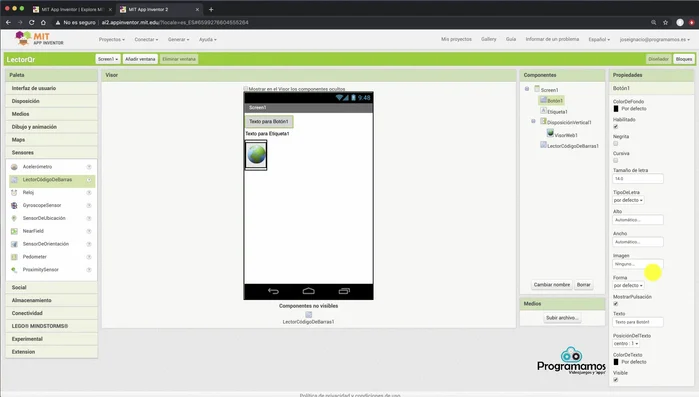Click the MIT App Inventor logo
Image resolution: width=699 pixels, height=397 pixels.
click(x=39, y=39)
